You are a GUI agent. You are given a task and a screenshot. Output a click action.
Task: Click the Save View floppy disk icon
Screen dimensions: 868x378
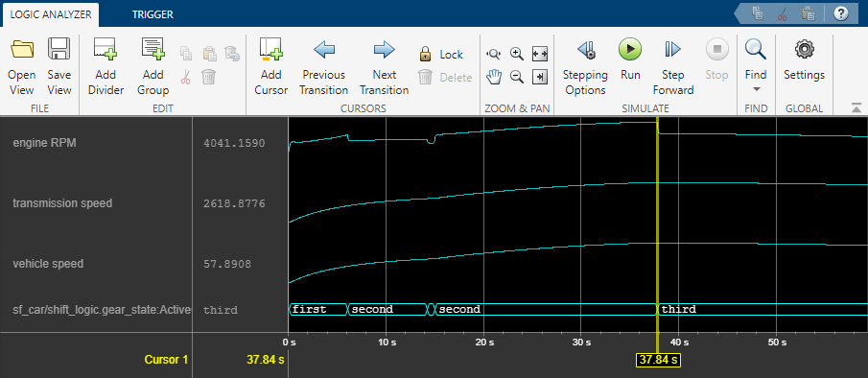[59, 49]
